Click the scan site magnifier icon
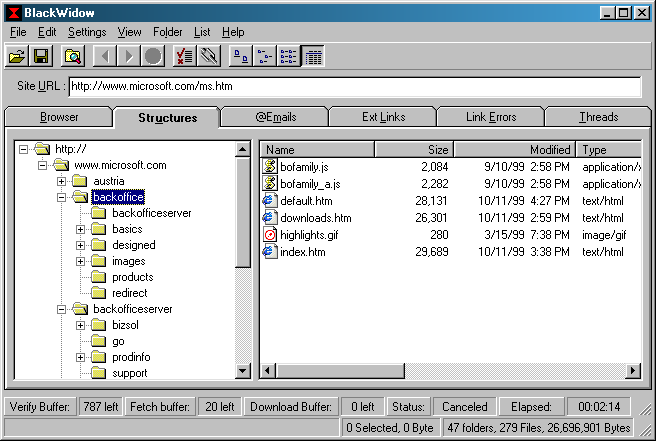The height and width of the screenshot is (441, 656). (x=73, y=56)
